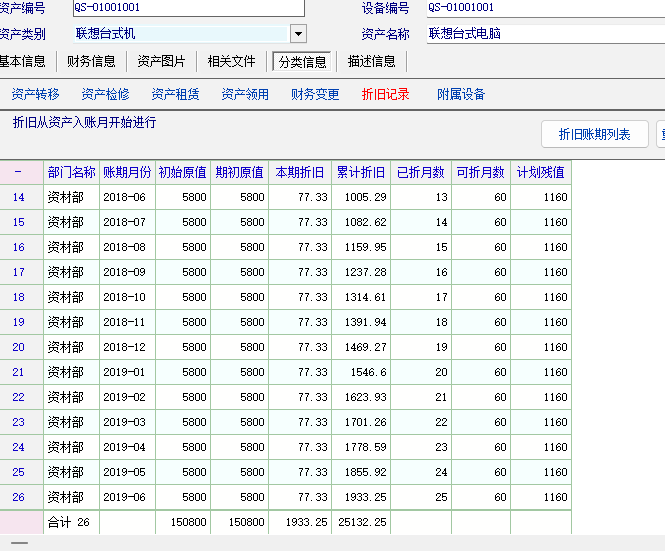Switch to the 基本信息 tab

coord(22,61)
